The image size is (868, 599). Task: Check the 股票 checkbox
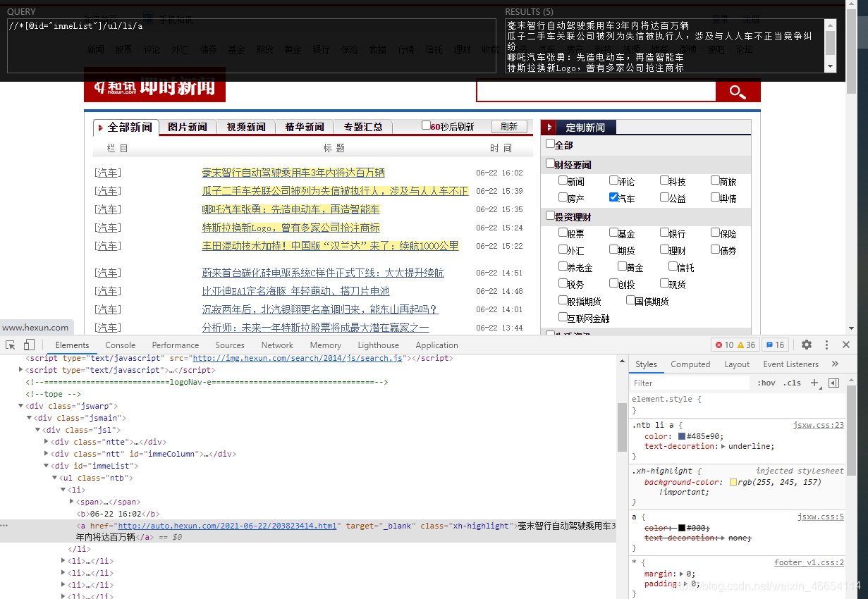[563, 233]
